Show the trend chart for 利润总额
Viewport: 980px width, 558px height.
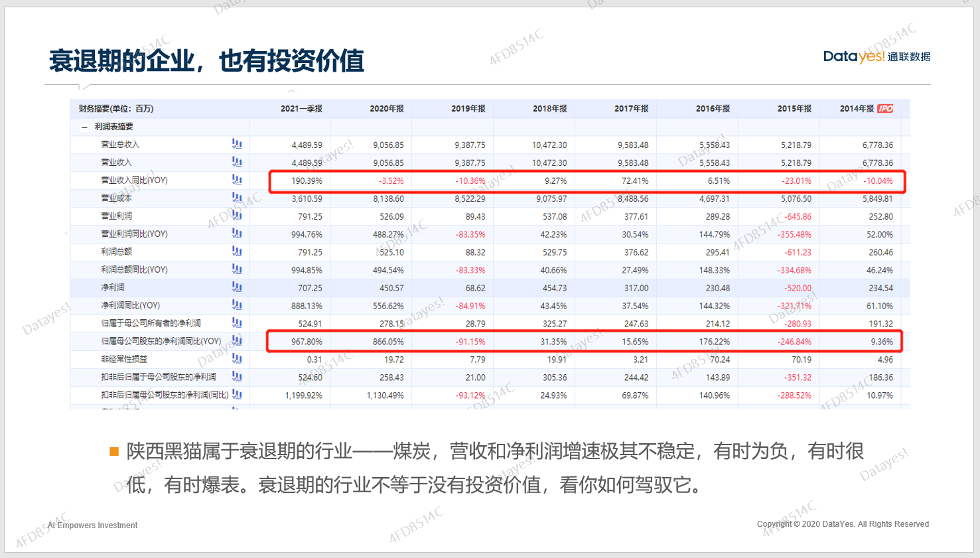tap(237, 251)
